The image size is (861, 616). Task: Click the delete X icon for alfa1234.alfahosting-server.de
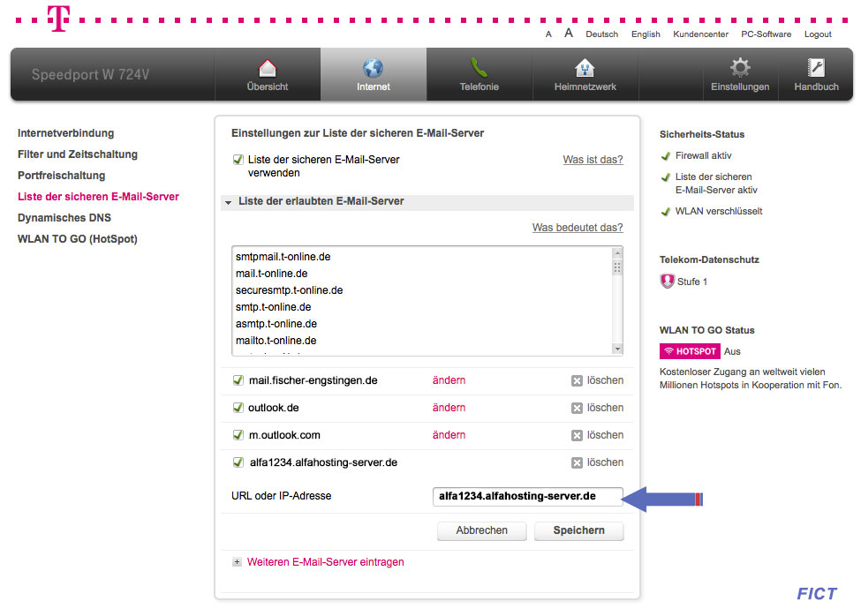pos(577,463)
